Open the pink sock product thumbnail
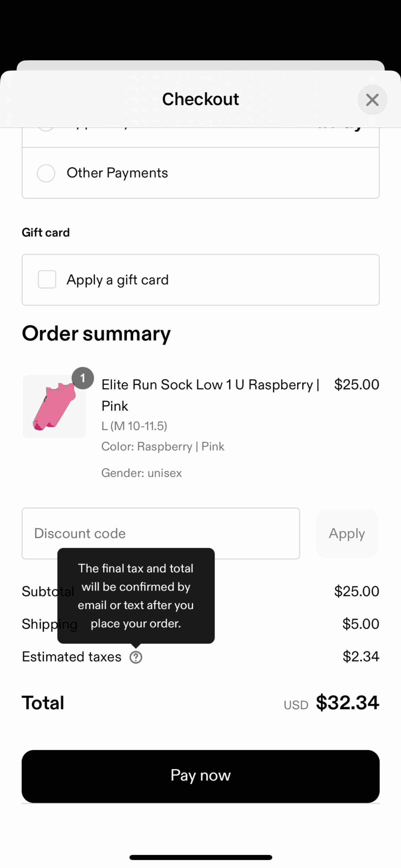Viewport: 401px width, 868px height. click(x=54, y=407)
